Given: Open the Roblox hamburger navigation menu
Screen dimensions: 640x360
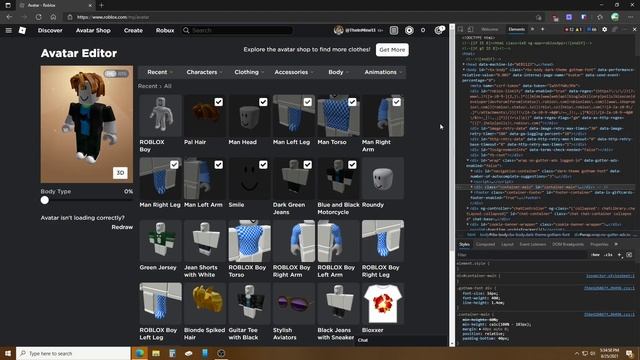Looking at the screenshot, I should pos(9,30).
